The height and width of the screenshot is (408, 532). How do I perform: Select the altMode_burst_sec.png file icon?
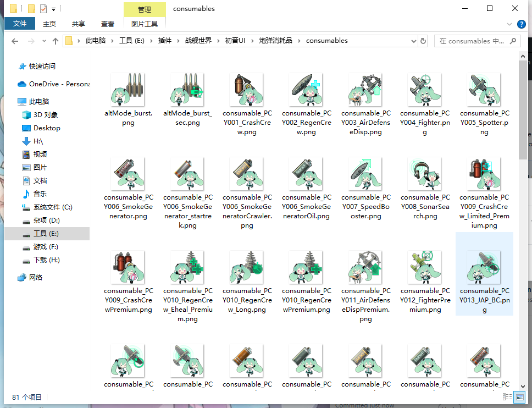pyautogui.click(x=187, y=90)
